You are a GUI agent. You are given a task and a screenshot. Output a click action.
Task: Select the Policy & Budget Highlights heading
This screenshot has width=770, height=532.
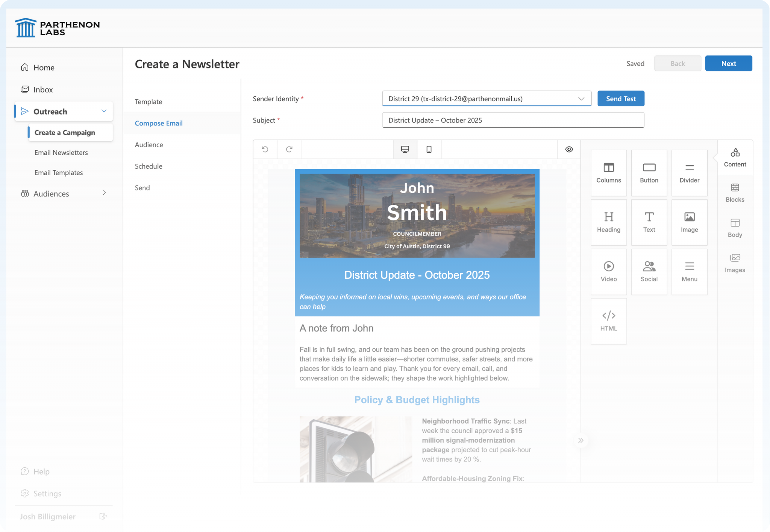(417, 400)
